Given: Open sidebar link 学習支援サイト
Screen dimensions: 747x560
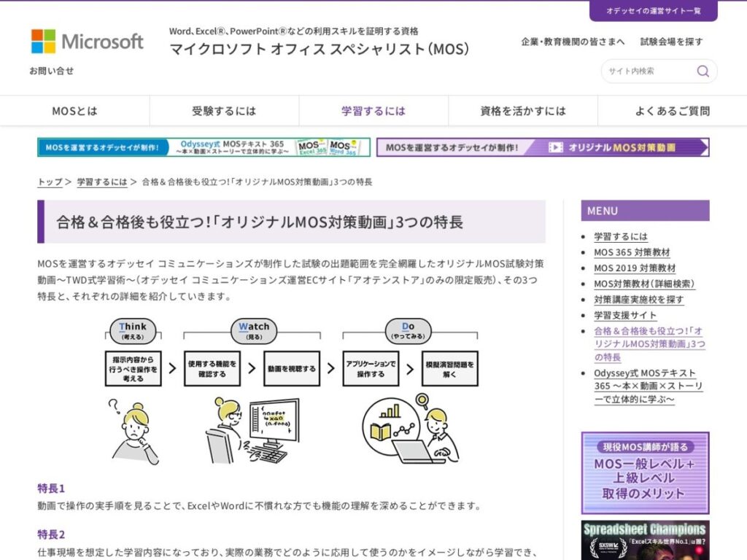Looking at the screenshot, I should click(x=625, y=315).
